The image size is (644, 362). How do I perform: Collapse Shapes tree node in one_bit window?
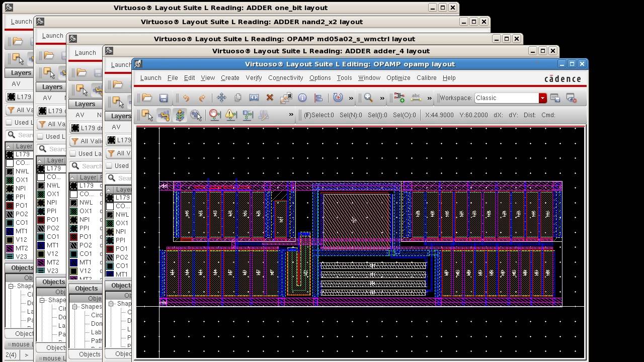(x=11, y=286)
